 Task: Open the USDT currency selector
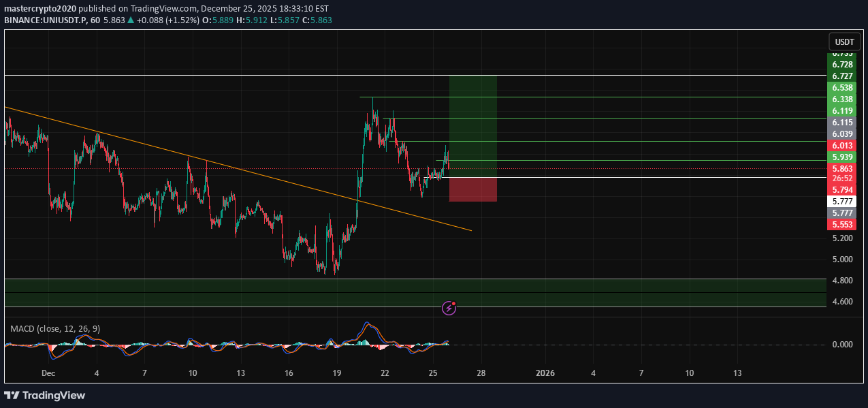point(844,42)
